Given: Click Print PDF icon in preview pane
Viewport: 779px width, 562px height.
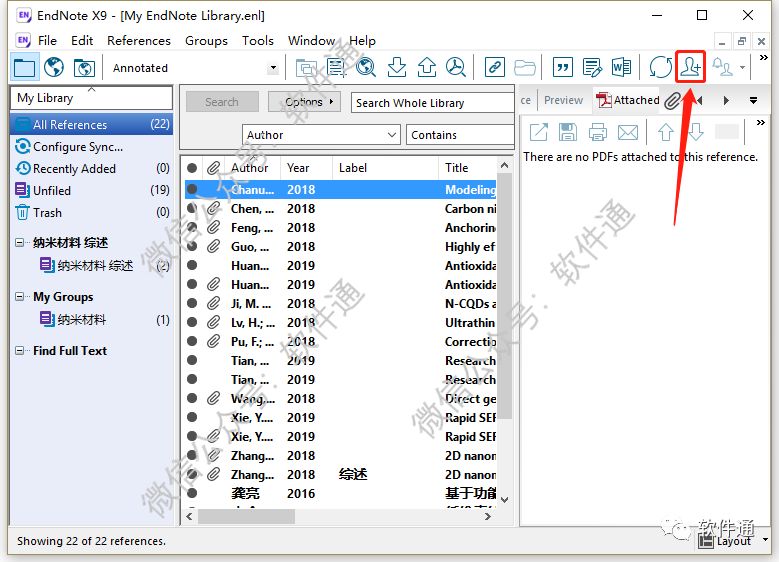Looking at the screenshot, I should pyautogui.click(x=597, y=132).
